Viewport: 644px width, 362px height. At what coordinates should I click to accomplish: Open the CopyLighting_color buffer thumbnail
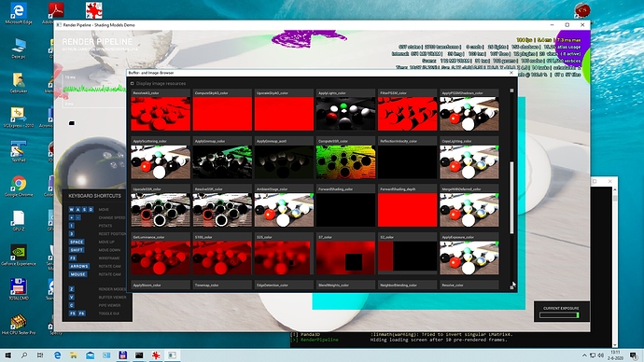469,161
